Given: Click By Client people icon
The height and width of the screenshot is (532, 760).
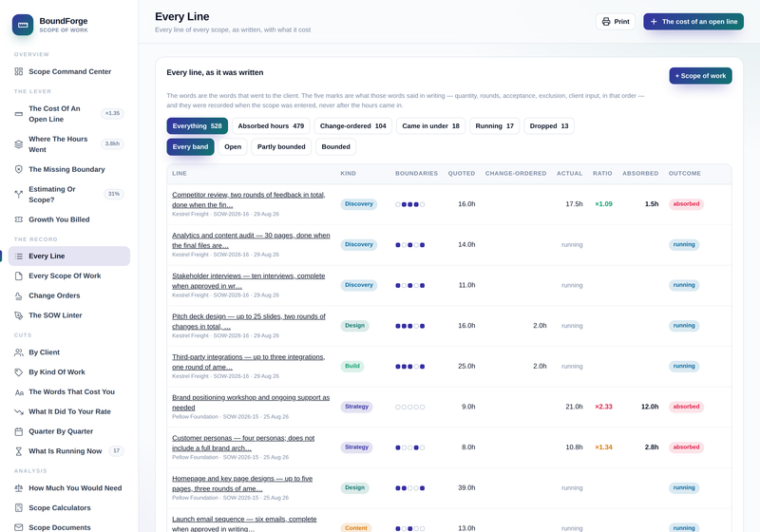Looking at the screenshot, I should click(19, 352).
